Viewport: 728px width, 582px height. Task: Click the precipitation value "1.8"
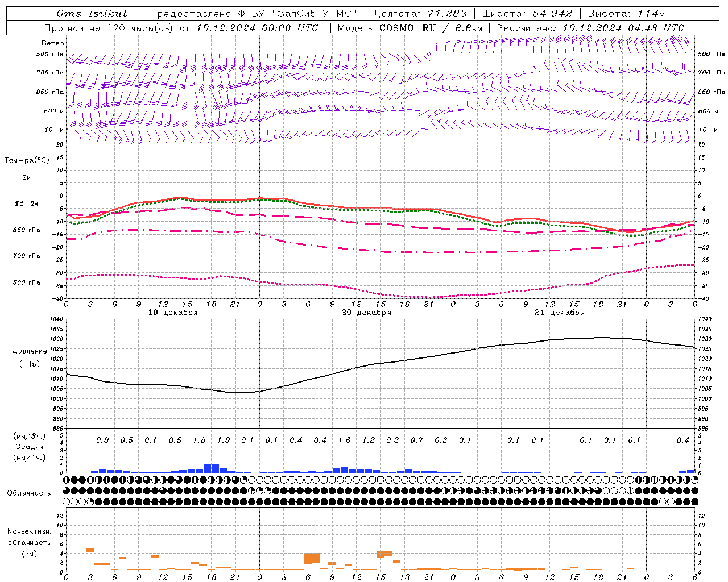point(199,440)
